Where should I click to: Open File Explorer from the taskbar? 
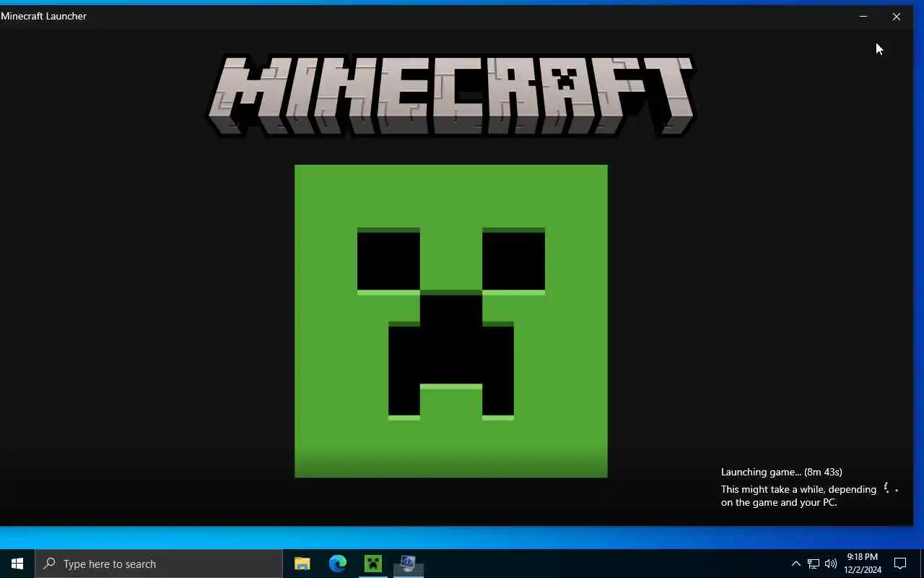click(x=302, y=564)
